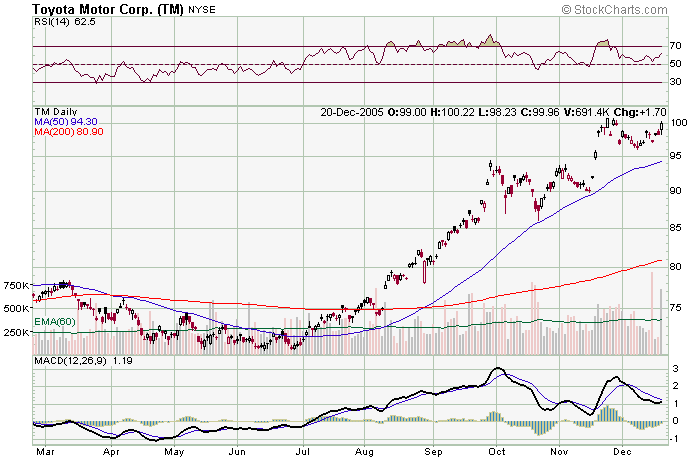Click the May month label

[174, 452]
